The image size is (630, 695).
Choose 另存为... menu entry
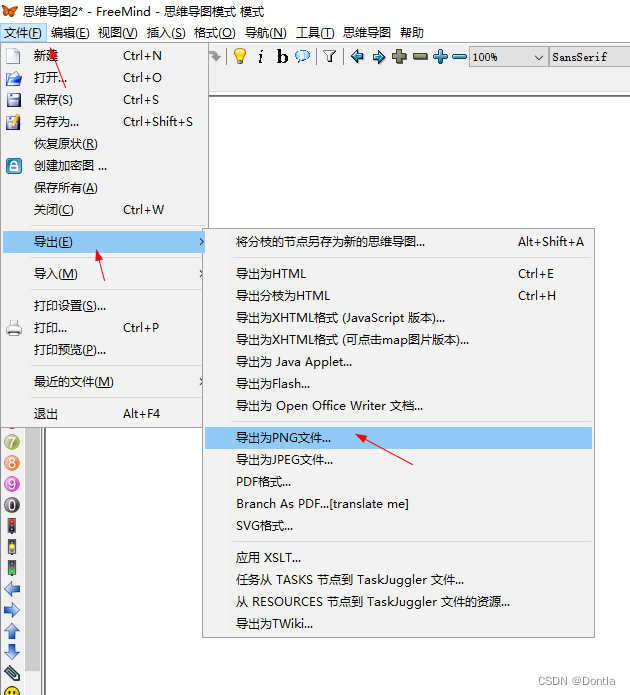pos(104,122)
